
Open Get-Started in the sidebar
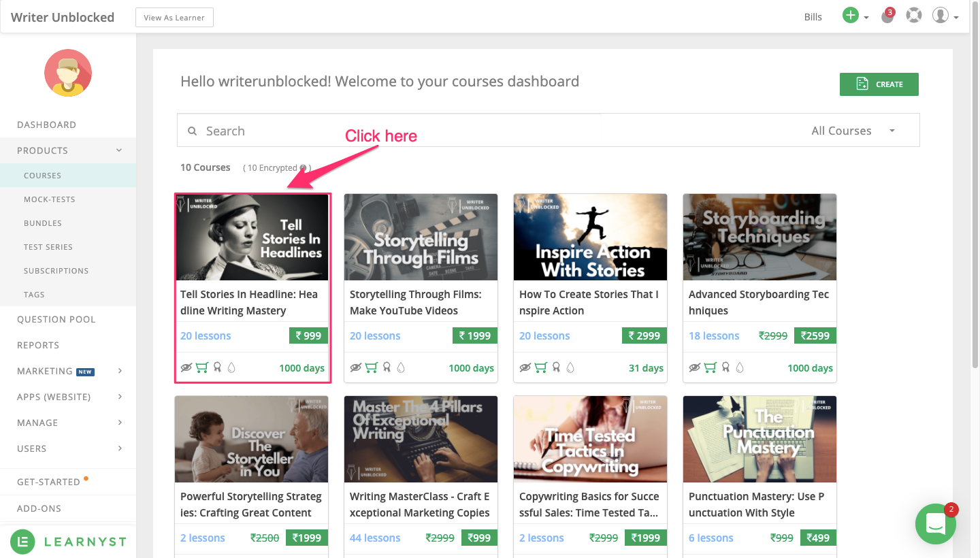[x=68, y=482]
